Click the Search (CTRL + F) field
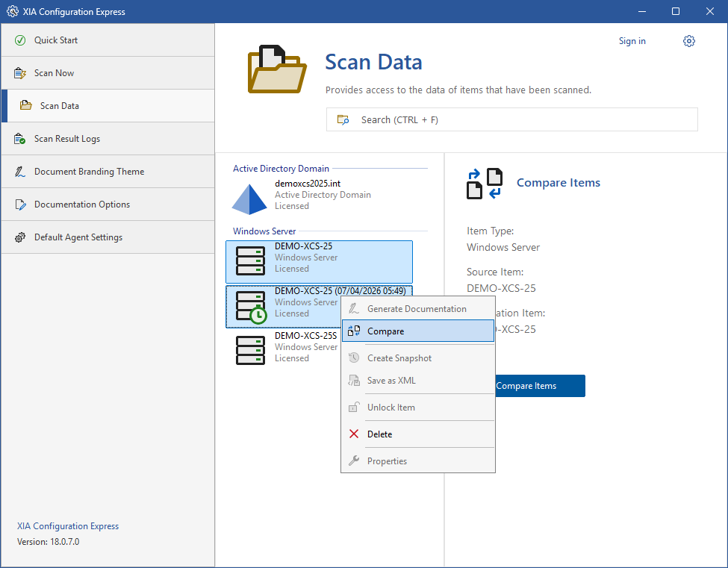The height and width of the screenshot is (568, 728). coord(511,119)
